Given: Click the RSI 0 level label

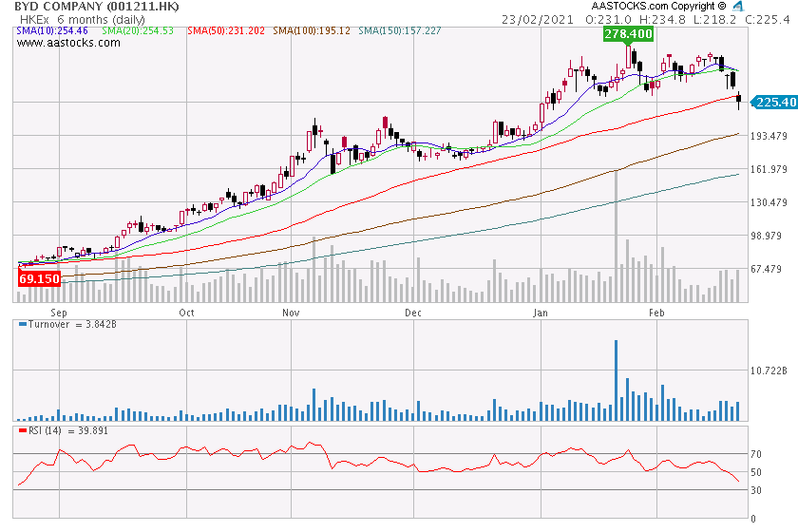Looking at the screenshot, I should pyautogui.click(x=753, y=519).
